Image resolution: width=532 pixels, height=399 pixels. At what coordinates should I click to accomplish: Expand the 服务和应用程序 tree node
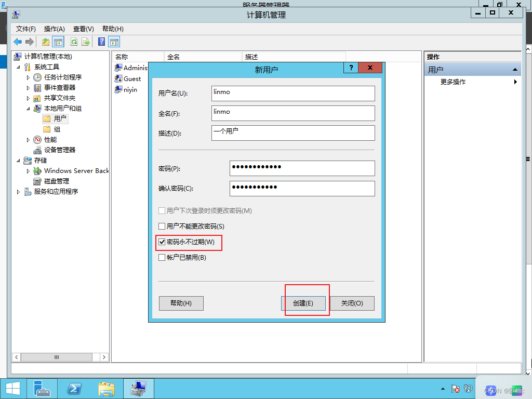(18, 192)
